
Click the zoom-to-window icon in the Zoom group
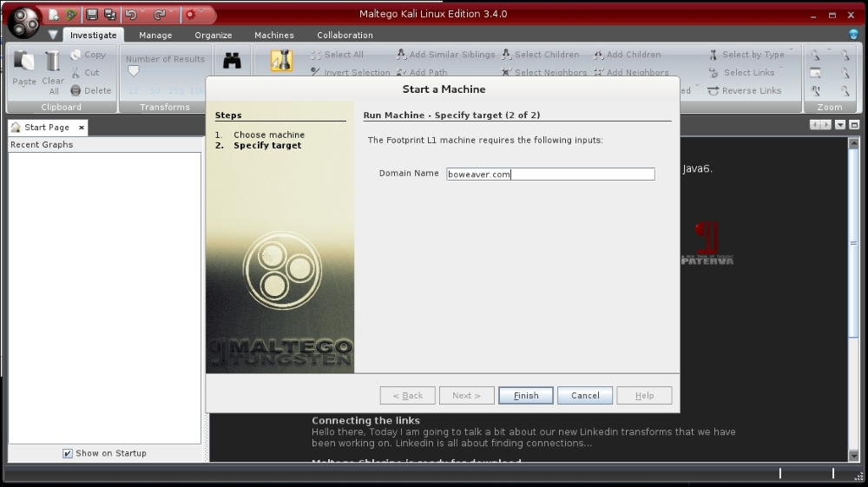[815, 73]
